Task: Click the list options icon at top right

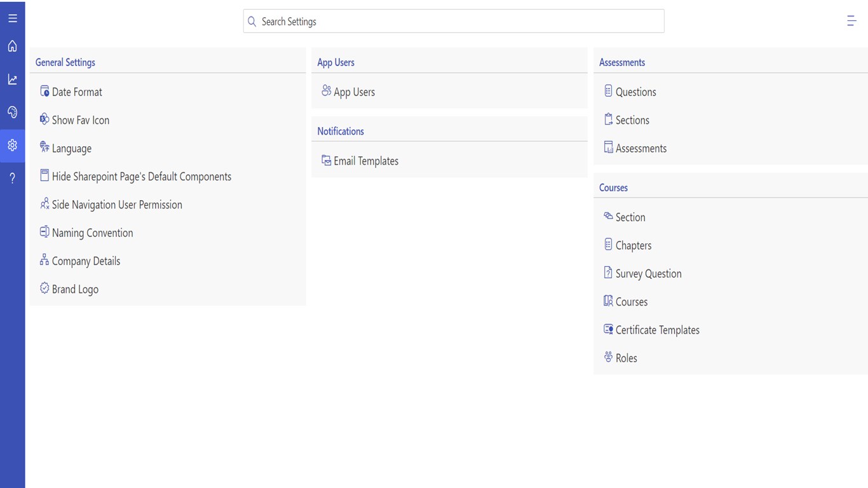Action: [851, 21]
